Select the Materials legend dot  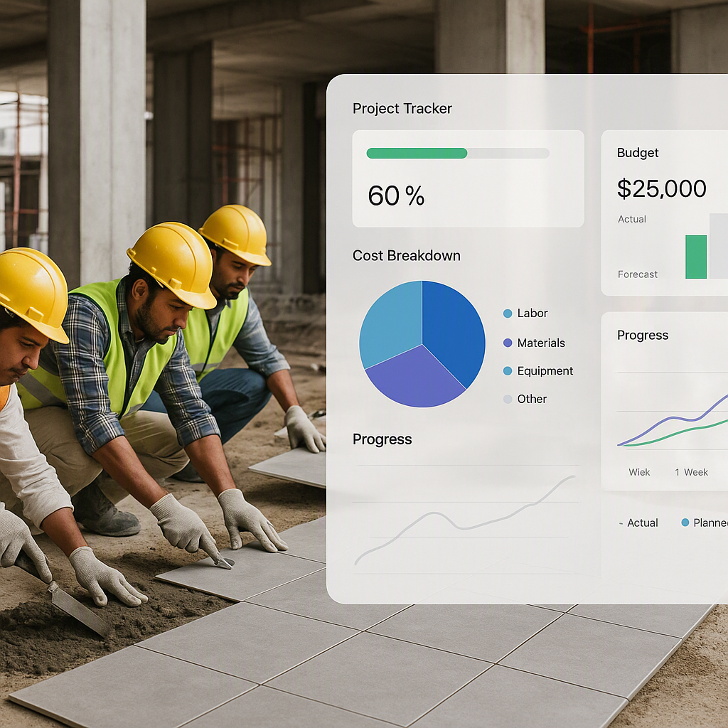508,343
